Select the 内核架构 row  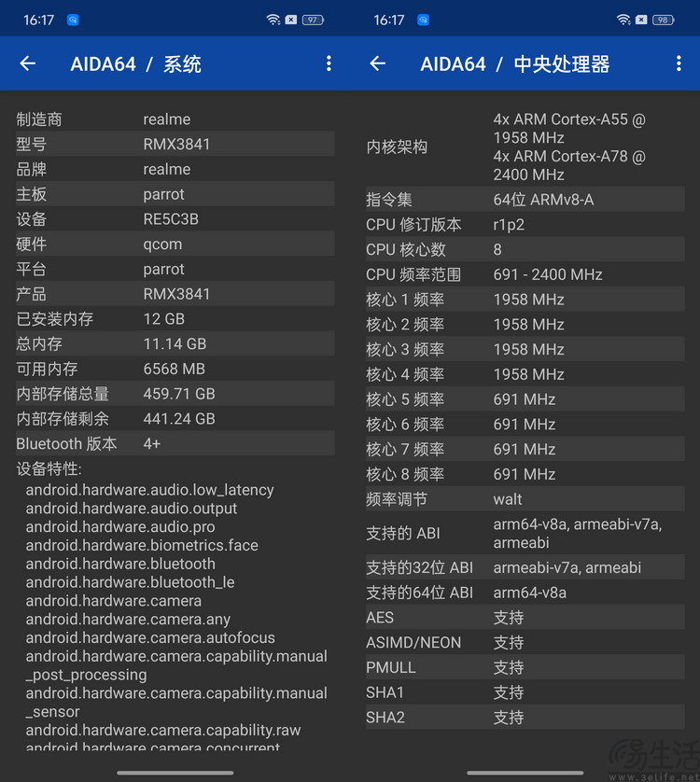[525, 147]
